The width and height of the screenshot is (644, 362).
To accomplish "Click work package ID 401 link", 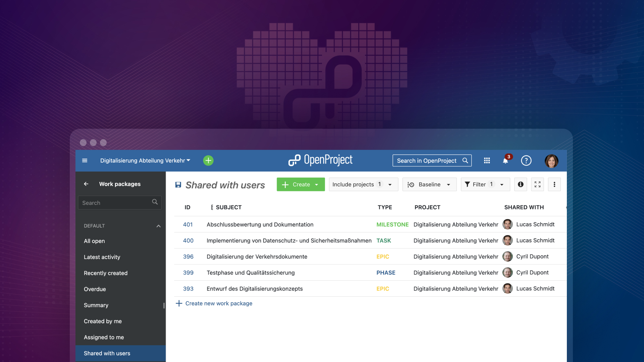I will (187, 224).
